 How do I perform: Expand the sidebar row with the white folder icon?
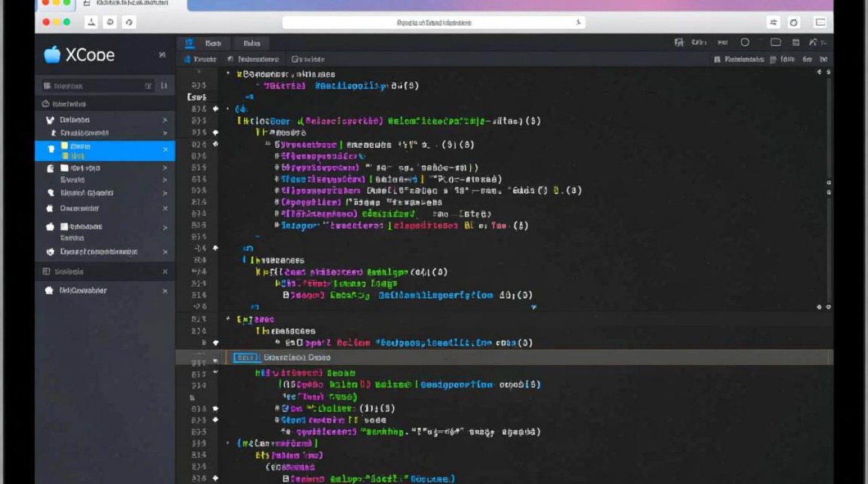pyautogui.click(x=165, y=168)
